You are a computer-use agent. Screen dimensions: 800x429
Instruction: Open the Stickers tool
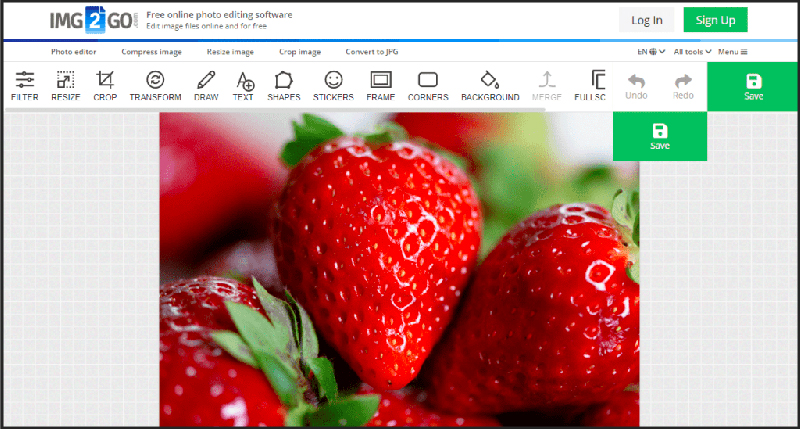pos(333,86)
